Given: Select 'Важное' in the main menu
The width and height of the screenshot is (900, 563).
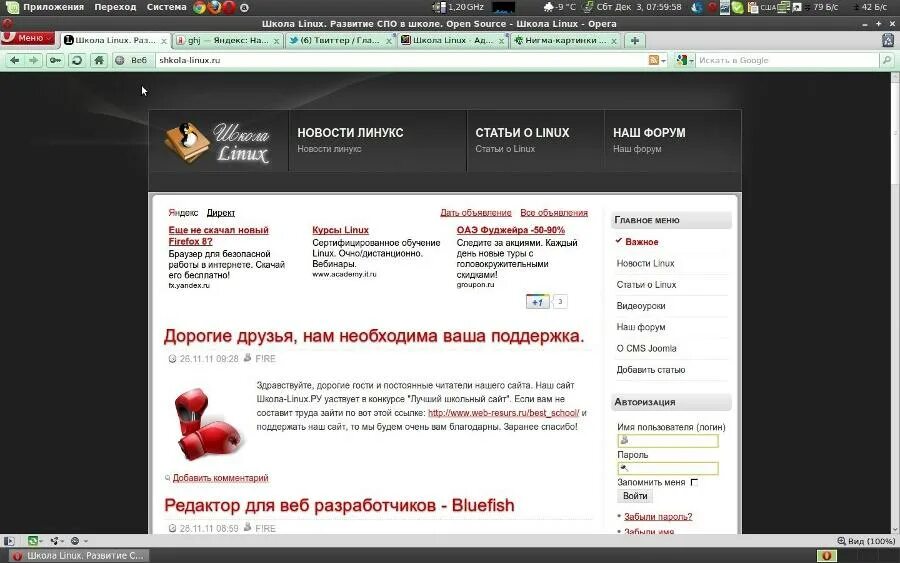Looking at the screenshot, I should tap(642, 242).
